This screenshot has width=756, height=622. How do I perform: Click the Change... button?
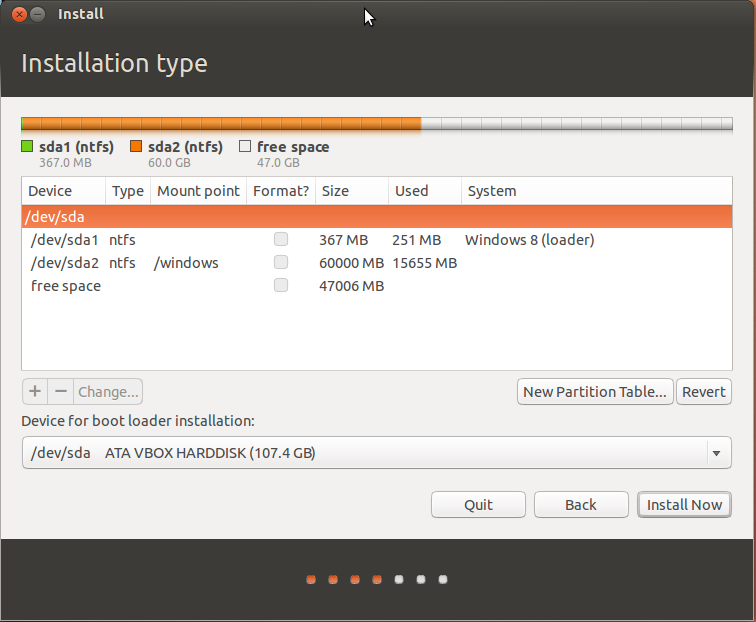point(108,392)
